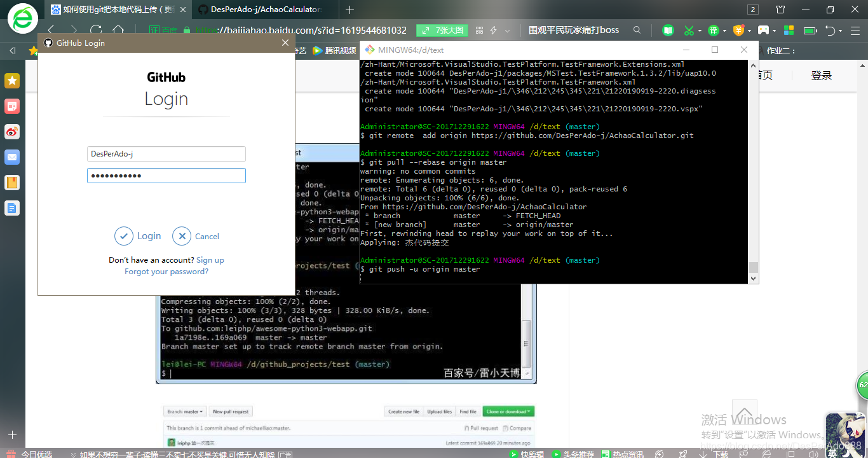Click the 360 browser logo icon
Screen dimensions: 868x458
22,18
